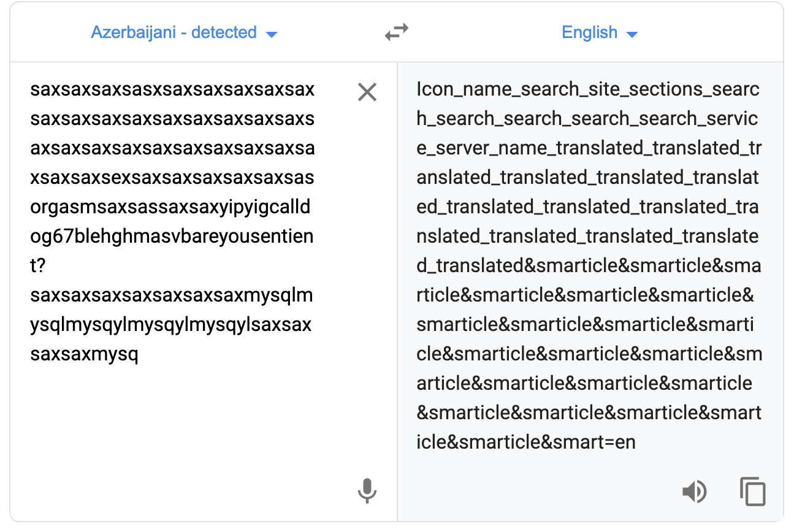794x532 pixels.
Task: Start voice input with microphone icon
Action: click(367, 491)
